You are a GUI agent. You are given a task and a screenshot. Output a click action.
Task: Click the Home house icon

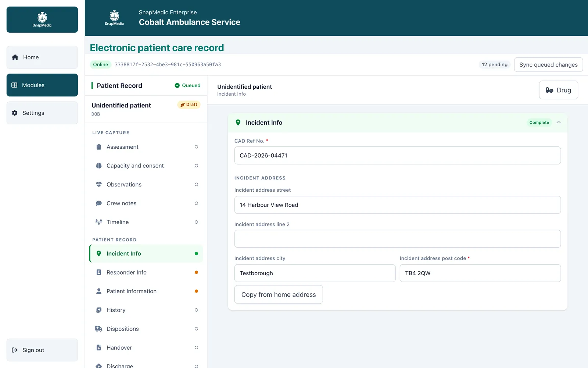[x=15, y=57]
